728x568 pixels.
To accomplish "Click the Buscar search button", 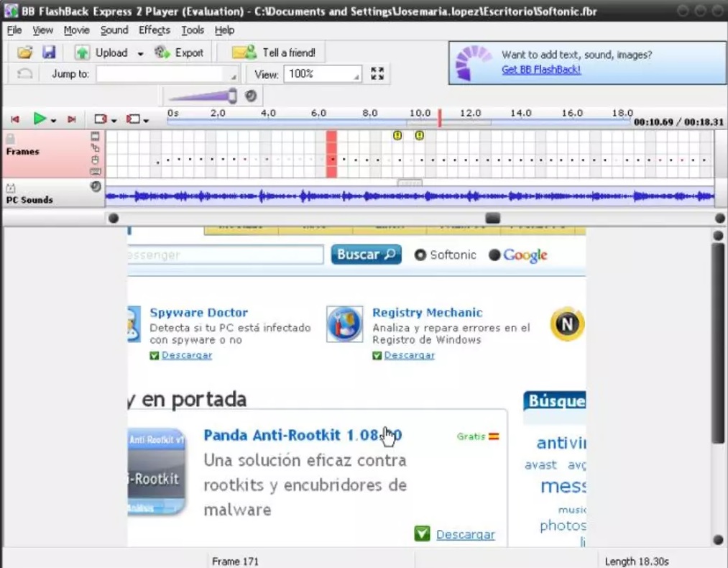I will pos(367,255).
